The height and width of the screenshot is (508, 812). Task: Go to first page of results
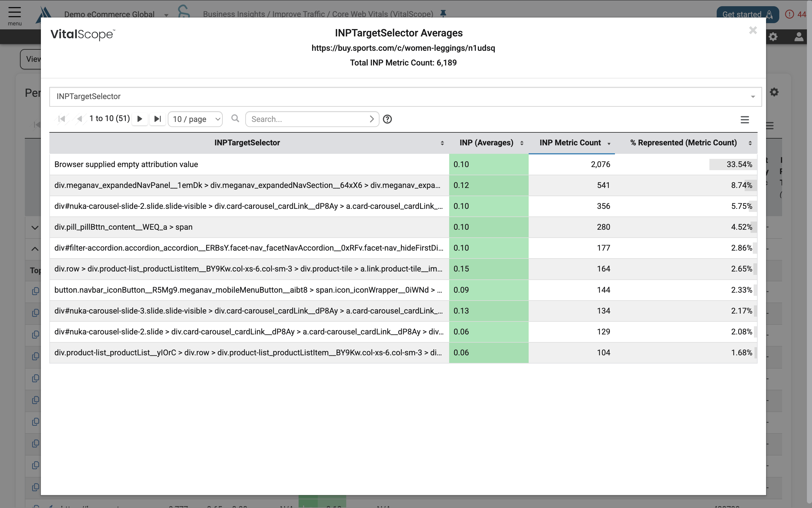click(x=62, y=119)
